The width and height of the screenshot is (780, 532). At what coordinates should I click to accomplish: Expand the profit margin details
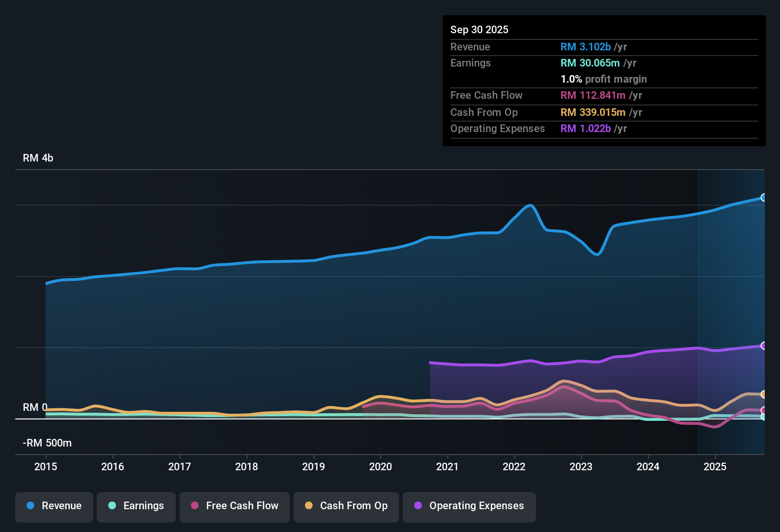(x=604, y=79)
